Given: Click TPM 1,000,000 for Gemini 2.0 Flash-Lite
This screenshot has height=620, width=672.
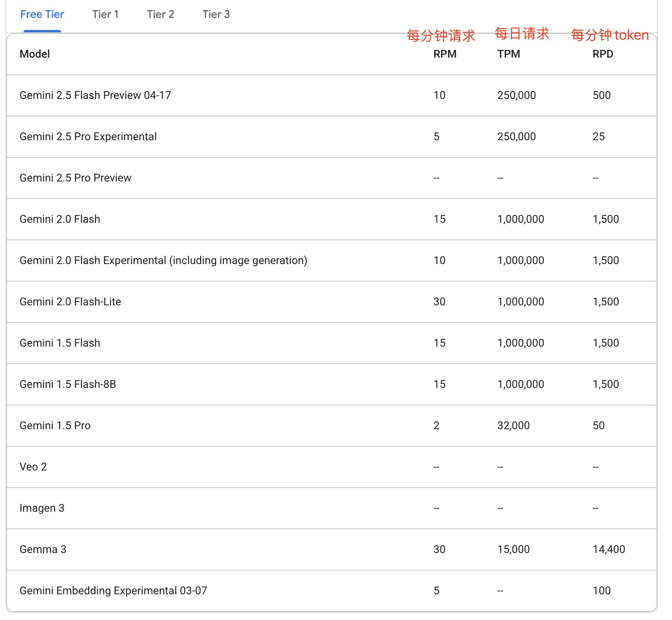Looking at the screenshot, I should (x=521, y=301).
